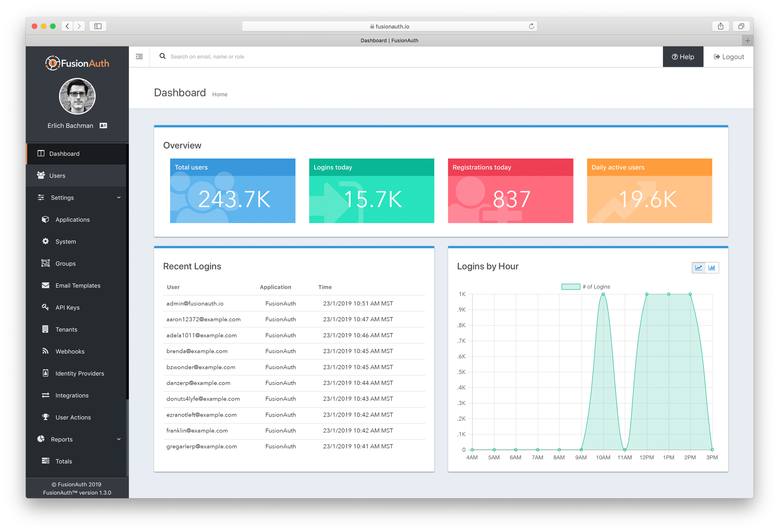Image resolution: width=779 pixels, height=532 pixels.
Task: Click the Logout button
Action: pyautogui.click(x=729, y=57)
